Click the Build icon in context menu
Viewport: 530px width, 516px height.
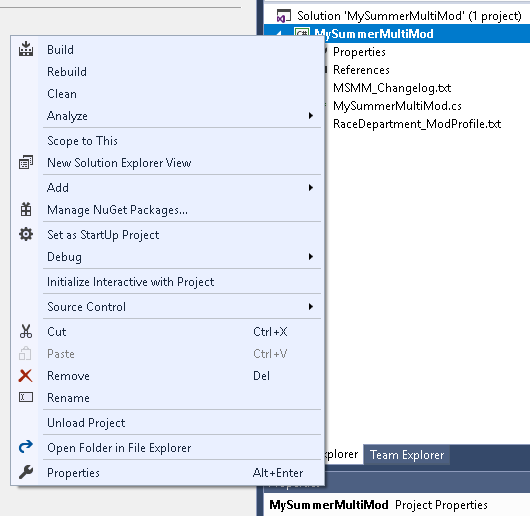point(26,49)
